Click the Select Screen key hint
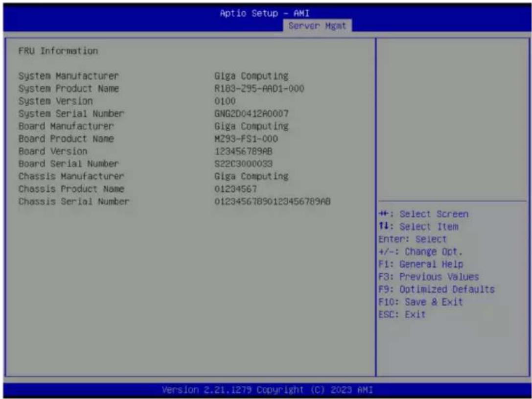Viewport: 532px width, 399px height. coord(423,214)
